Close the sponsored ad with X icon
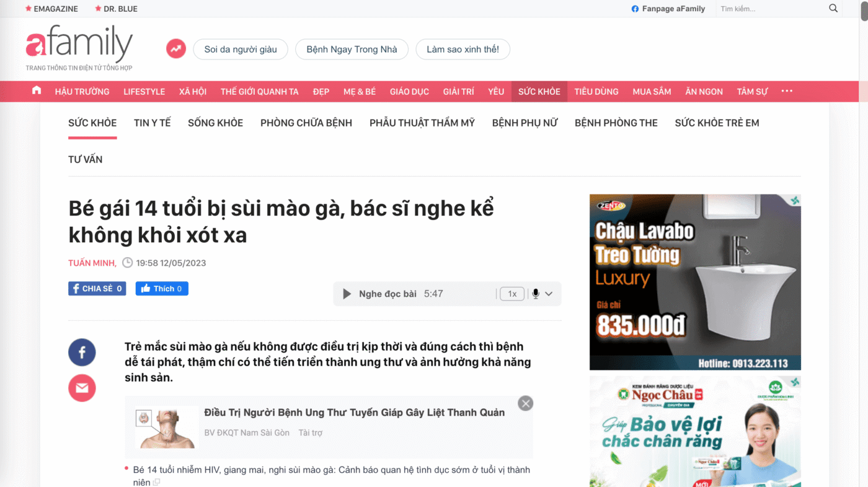Screen dimensions: 868x487 (525, 403)
